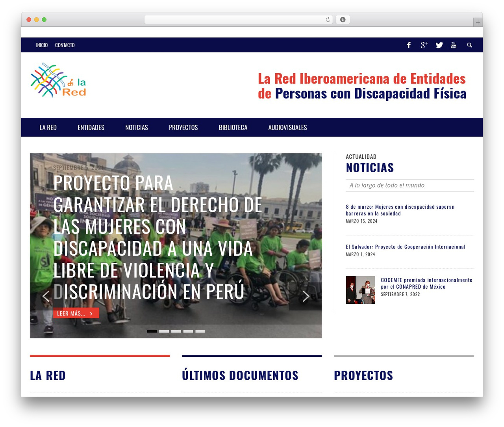The height and width of the screenshot is (427, 504).
Task: Click the browser download icon
Action: (x=343, y=20)
